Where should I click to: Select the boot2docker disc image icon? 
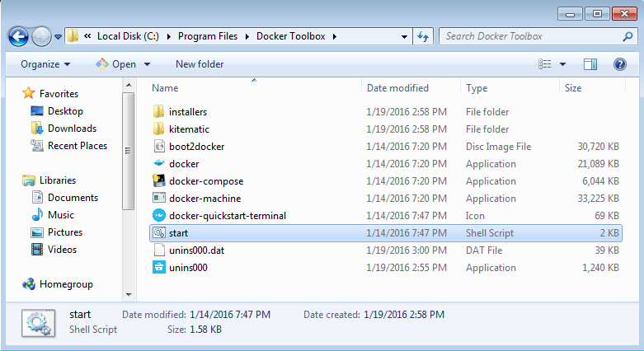coord(159,147)
